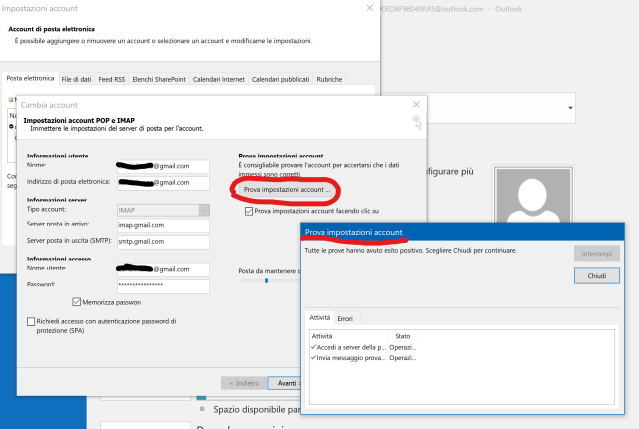This screenshot has height=429, width=639.
Task: Close the Cambia account dialog
Action: (416, 104)
